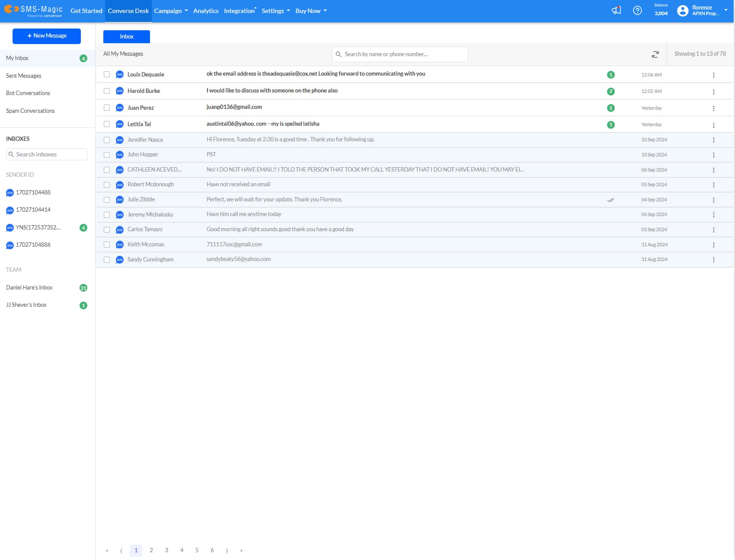This screenshot has height=560, width=735.
Task: Select the Jennifer Nasca checkbox
Action: 107,140
